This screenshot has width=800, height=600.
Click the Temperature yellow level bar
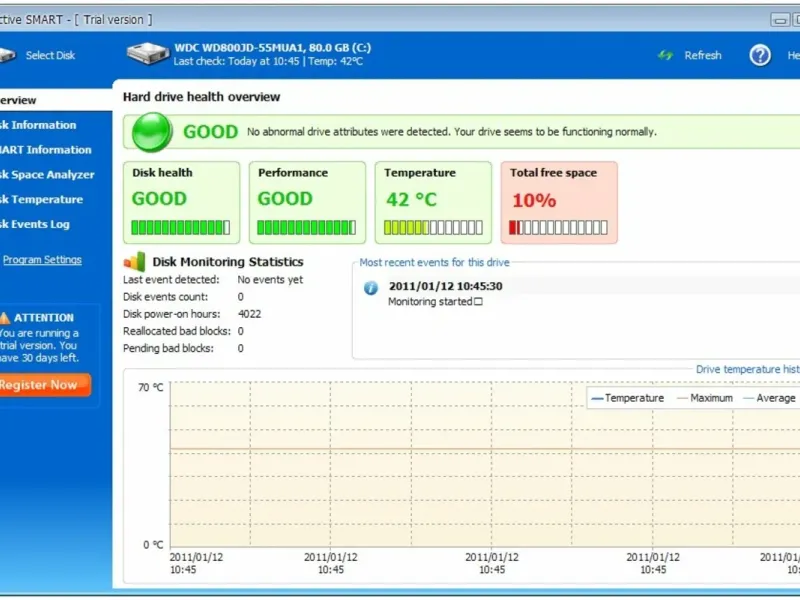pos(433,228)
